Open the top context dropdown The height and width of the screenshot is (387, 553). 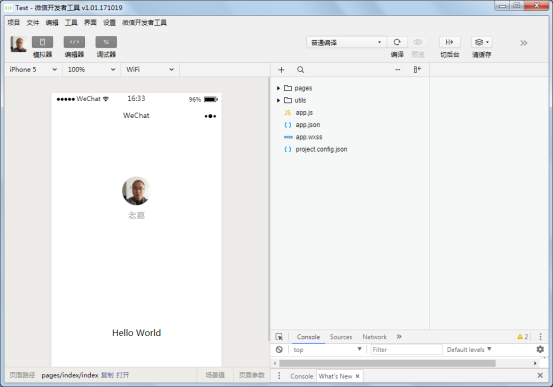coord(327,350)
